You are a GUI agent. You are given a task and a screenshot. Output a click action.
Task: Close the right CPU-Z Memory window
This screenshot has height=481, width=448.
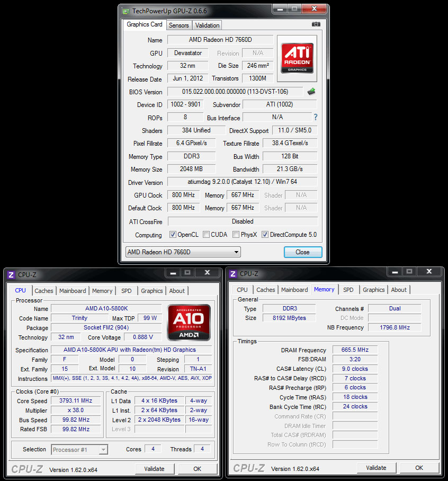point(429,271)
